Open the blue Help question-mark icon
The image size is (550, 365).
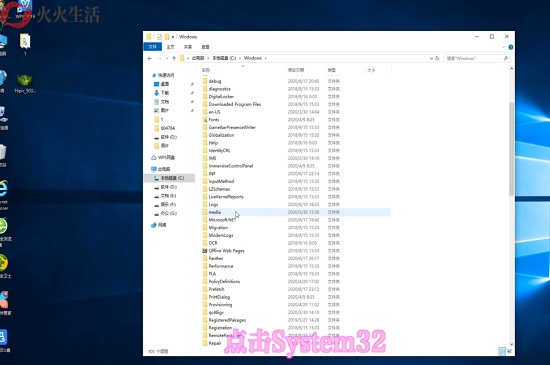pyautogui.click(x=511, y=47)
